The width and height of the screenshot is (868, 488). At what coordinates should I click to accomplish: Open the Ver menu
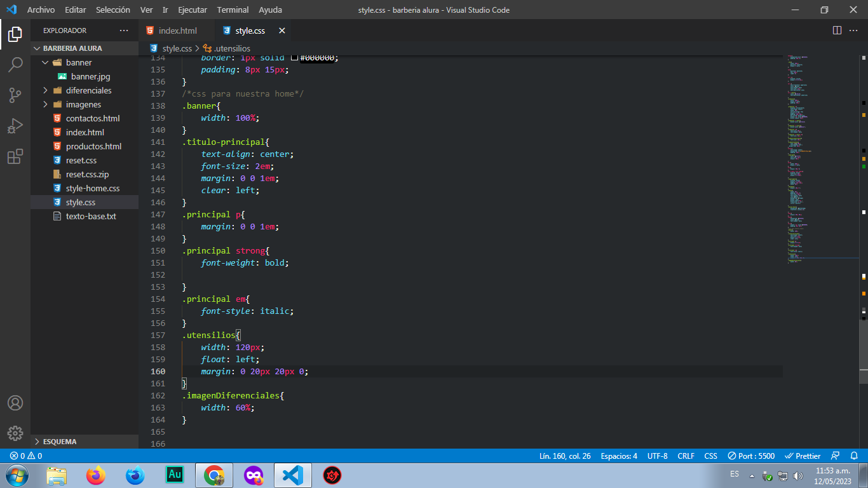(146, 10)
